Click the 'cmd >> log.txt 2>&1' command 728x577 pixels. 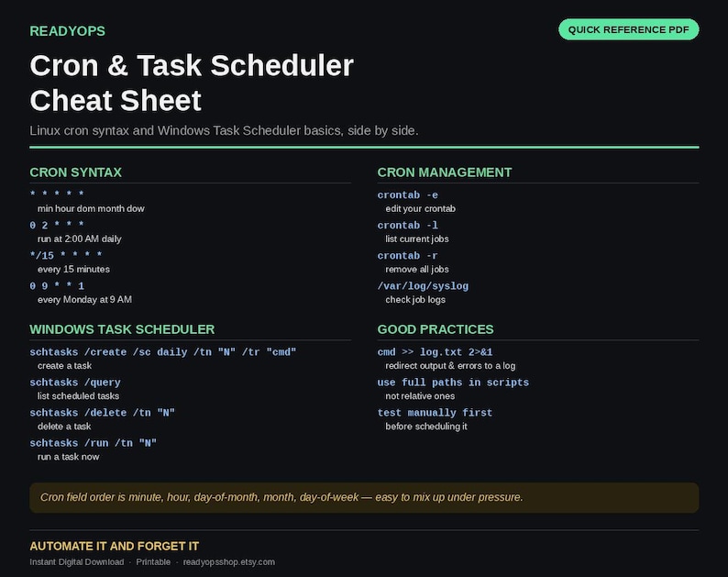click(x=435, y=352)
